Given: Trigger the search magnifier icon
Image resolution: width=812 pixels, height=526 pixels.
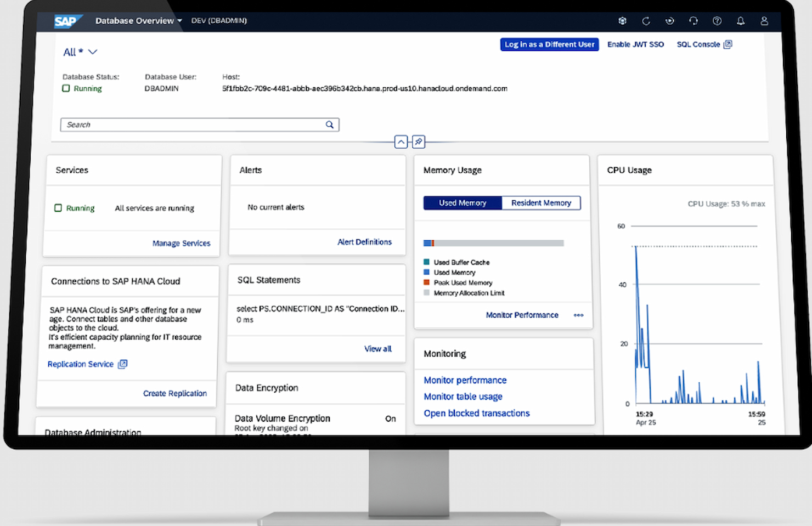Looking at the screenshot, I should [329, 125].
